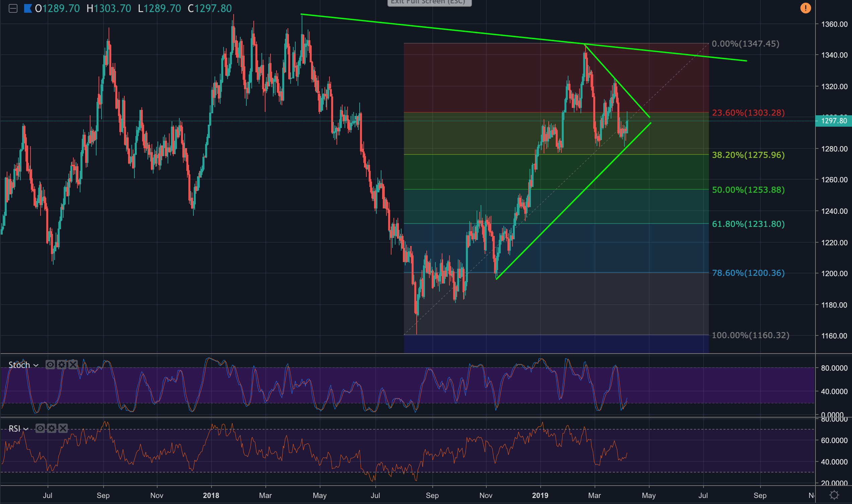Click the 1200.00 price axis label

(x=834, y=273)
